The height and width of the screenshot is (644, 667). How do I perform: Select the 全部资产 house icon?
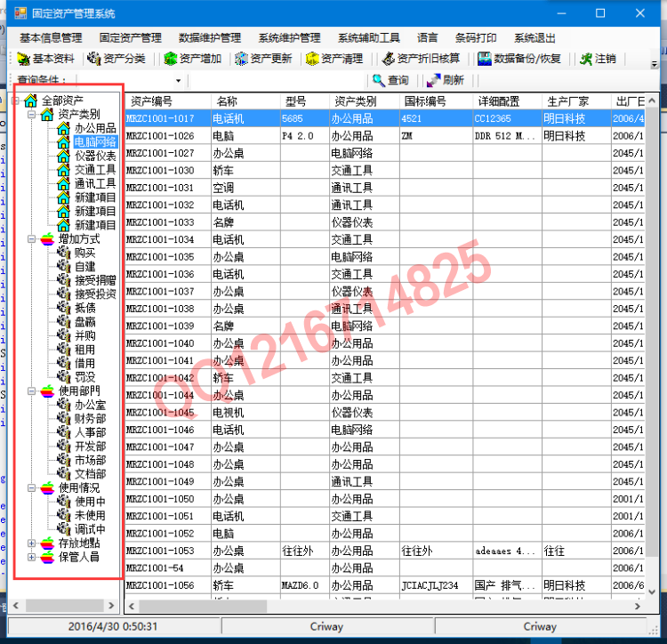30,101
